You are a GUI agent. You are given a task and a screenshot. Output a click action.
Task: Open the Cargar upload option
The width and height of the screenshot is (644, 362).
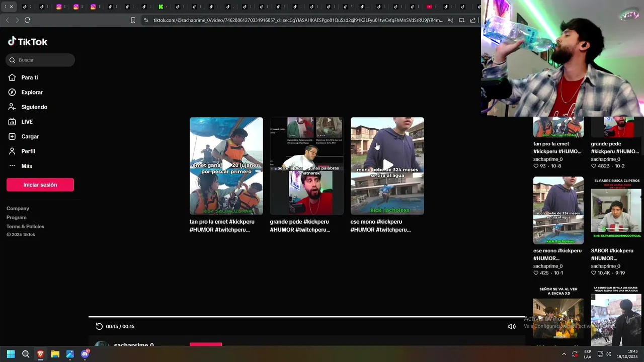tap(30, 136)
